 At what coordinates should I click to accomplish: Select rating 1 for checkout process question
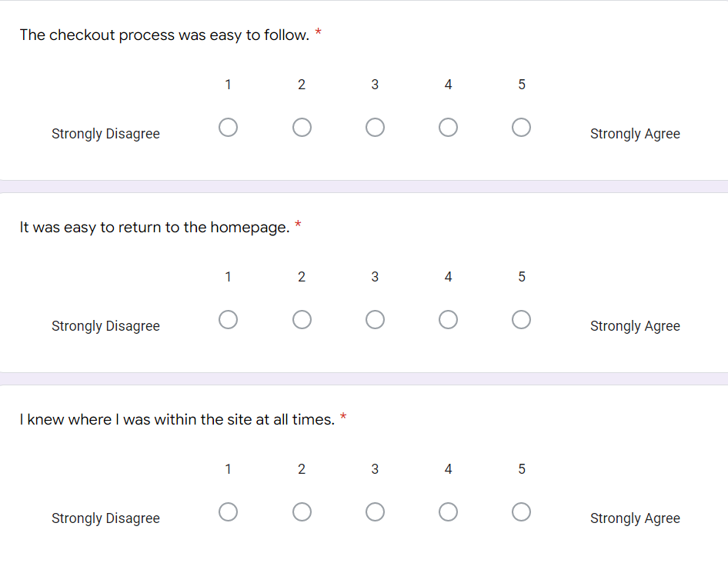click(x=228, y=127)
